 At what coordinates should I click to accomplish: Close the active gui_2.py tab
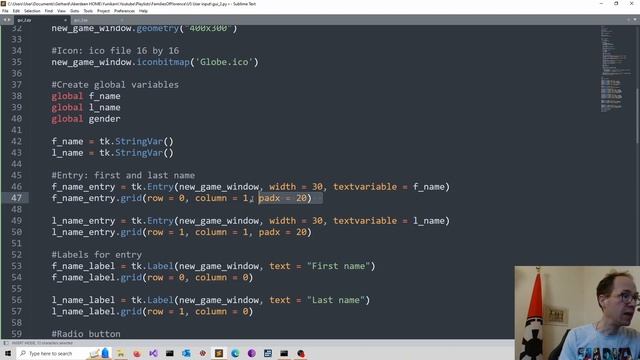coord(65,20)
